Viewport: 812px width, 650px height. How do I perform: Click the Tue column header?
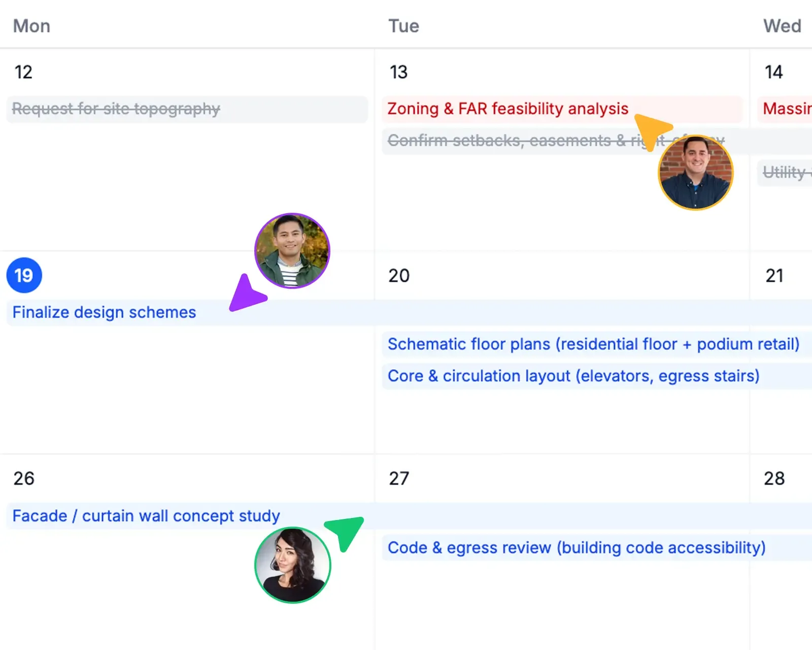(404, 26)
